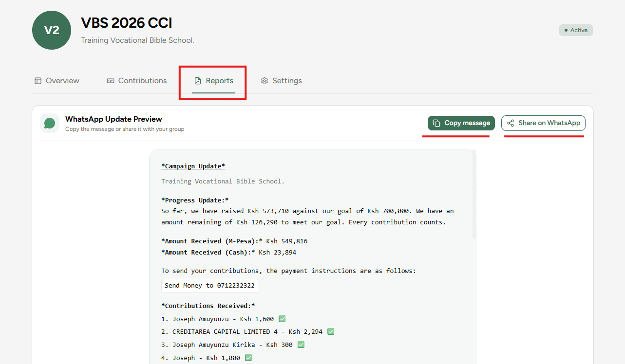Click the *Progress Update:* label
This screenshot has height=364, width=625.
(195, 200)
